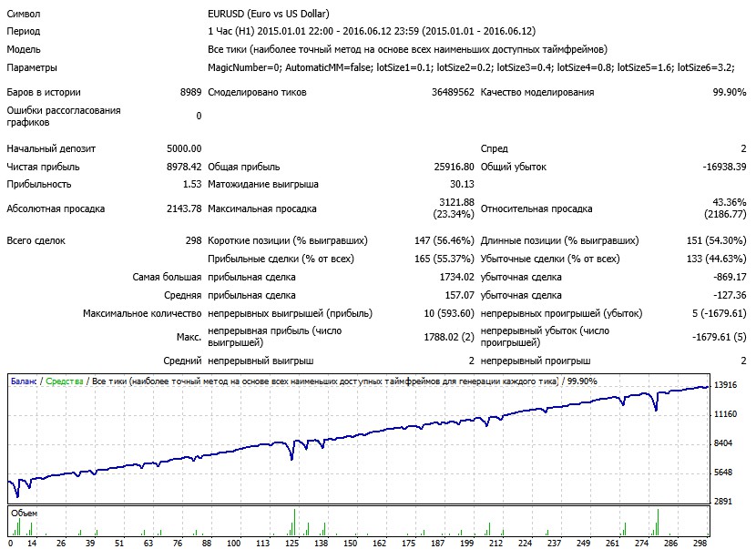Click consecutive losses value 5 (-1679.61)
The height and width of the screenshot is (549, 756).
tap(720, 313)
